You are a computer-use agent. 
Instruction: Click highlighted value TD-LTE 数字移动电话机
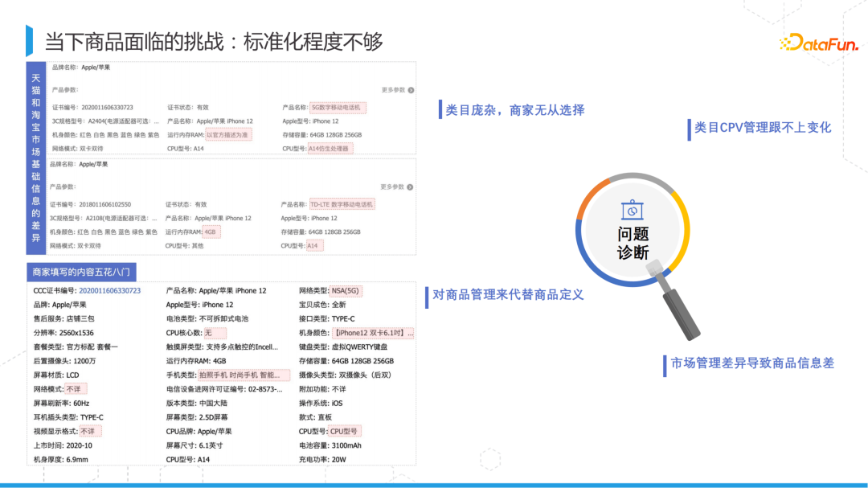(342, 204)
